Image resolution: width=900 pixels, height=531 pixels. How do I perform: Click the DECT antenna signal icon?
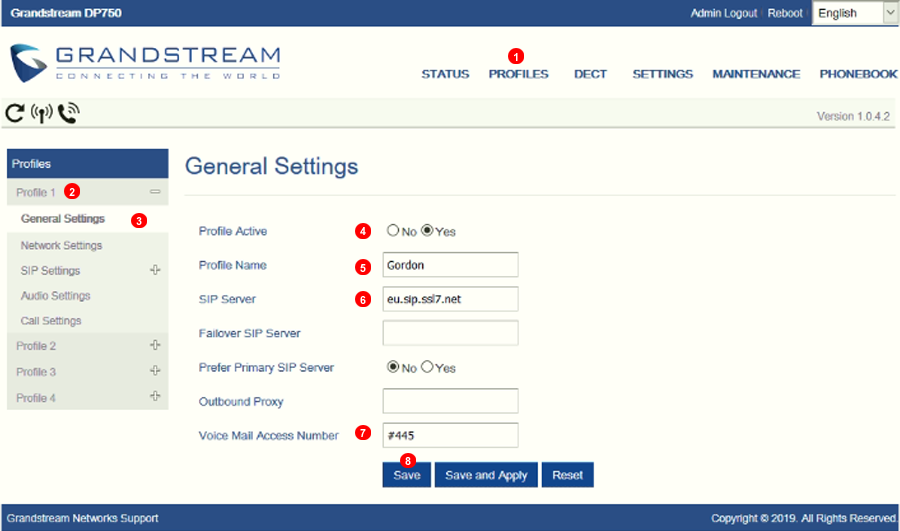[x=42, y=113]
